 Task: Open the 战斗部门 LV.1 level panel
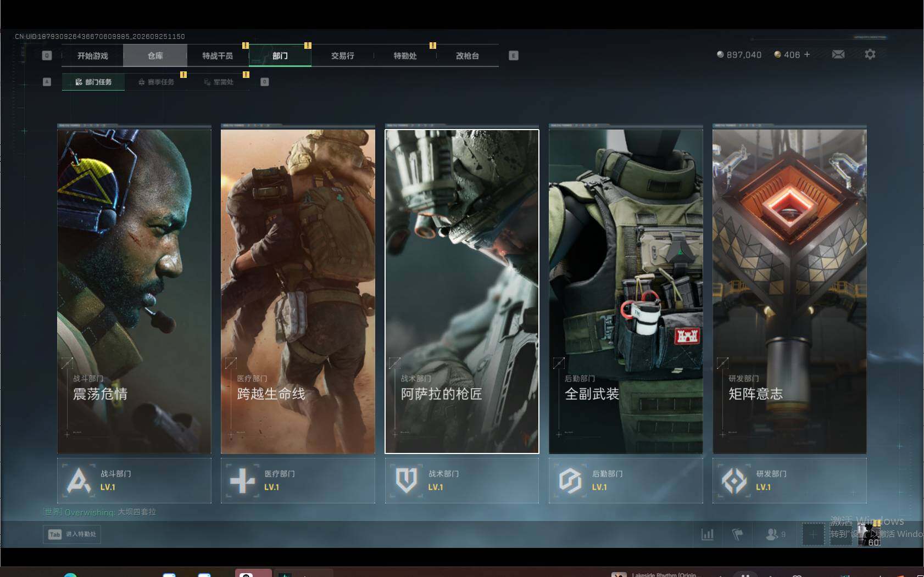134,480
